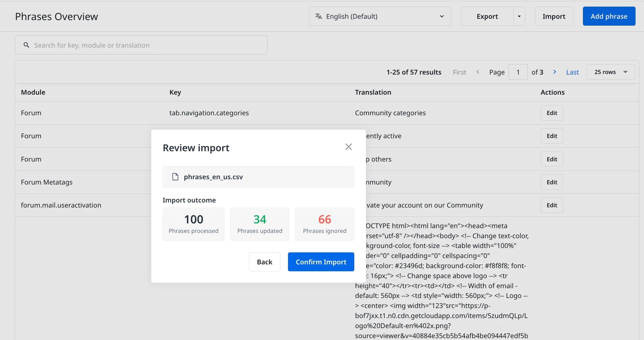The image size is (644, 340).
Task: Open the 25 rows per page dropdown
Action: tap(611, 72)
